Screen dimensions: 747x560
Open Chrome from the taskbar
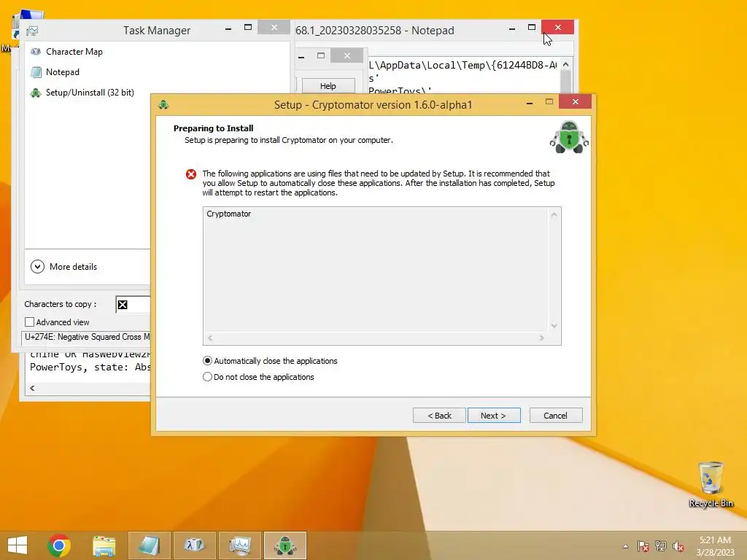pos(59,545)
